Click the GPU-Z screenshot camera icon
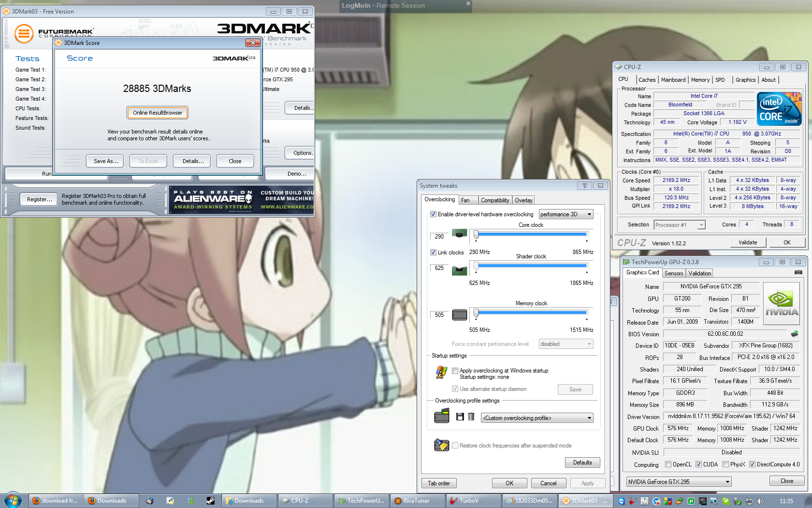 click(x=798, y=272)
